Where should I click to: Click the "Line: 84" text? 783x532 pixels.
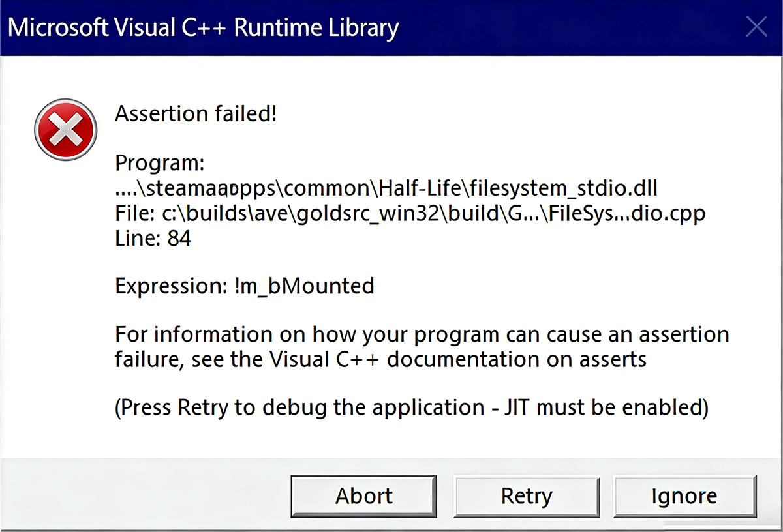[x=153, y=239]
